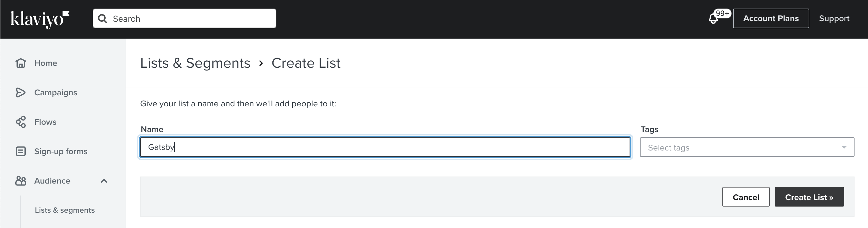The height and width of the screenshot is (228, 868).
Task: Click the Sign-up forms icon
Action: (21, 151)
